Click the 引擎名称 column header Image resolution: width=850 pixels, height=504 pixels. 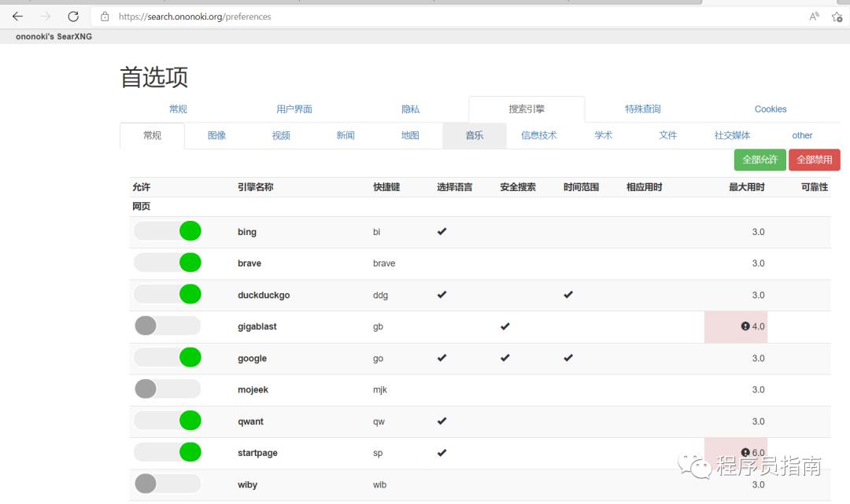click(255, 187)
